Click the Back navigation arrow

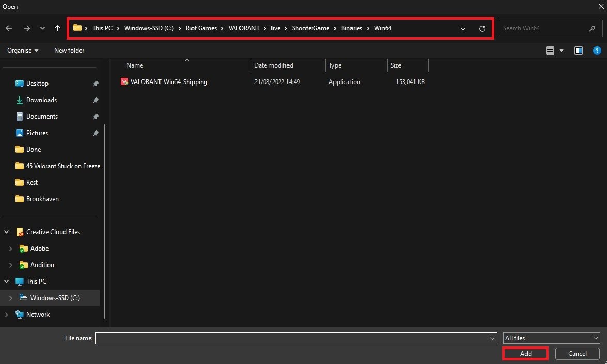coord(9,28)
